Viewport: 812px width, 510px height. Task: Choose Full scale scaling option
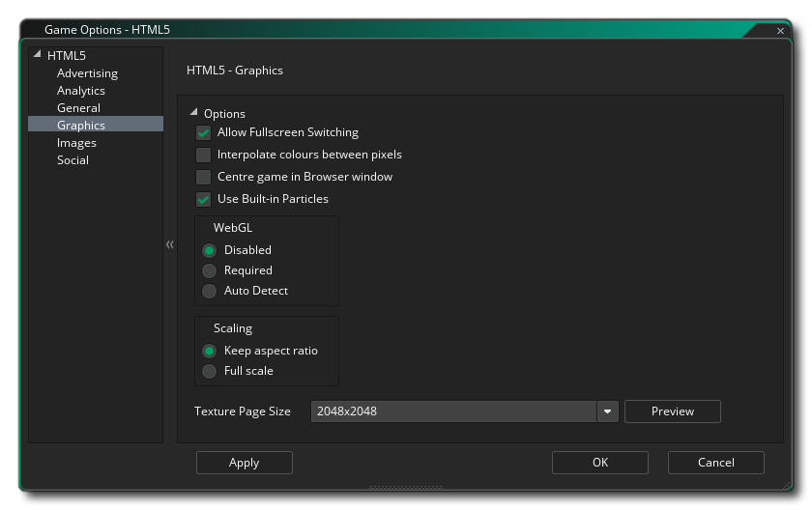point(209,371)
